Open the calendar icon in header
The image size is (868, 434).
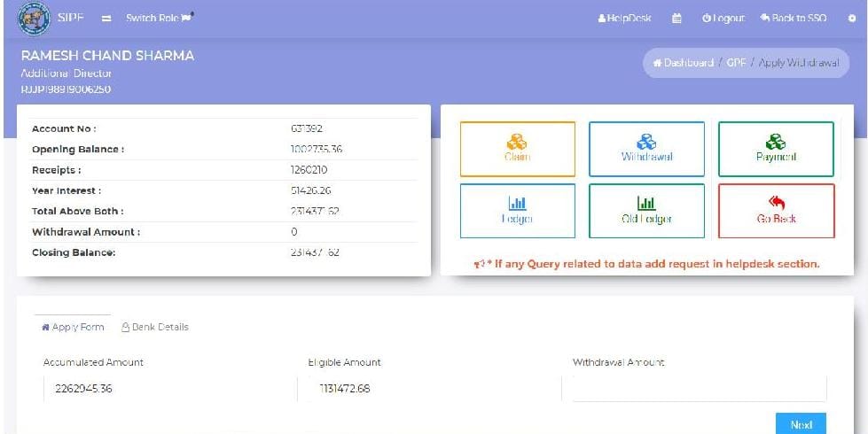click(676, 19)
